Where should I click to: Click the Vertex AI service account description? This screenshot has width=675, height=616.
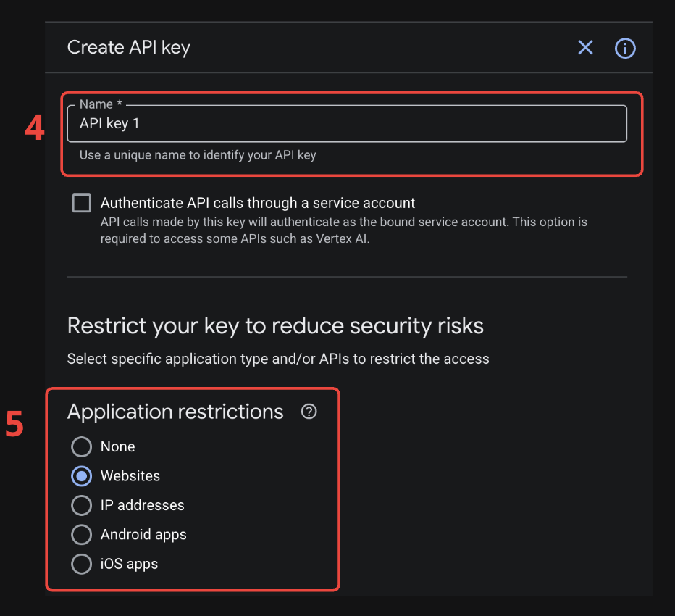pyautogui.click(x=343, y=230)
